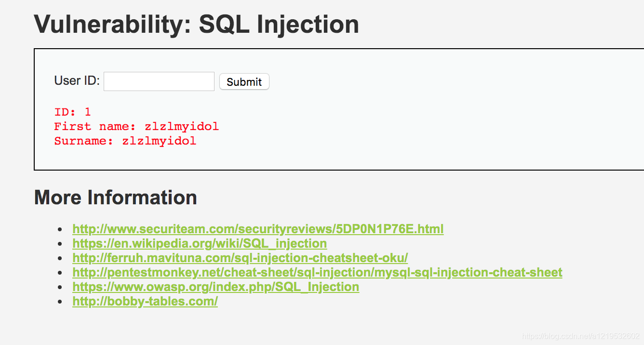Click the 'First name: zlzlmyidol' result text
This screenshot has width=644, height=345.
point(136,126)
